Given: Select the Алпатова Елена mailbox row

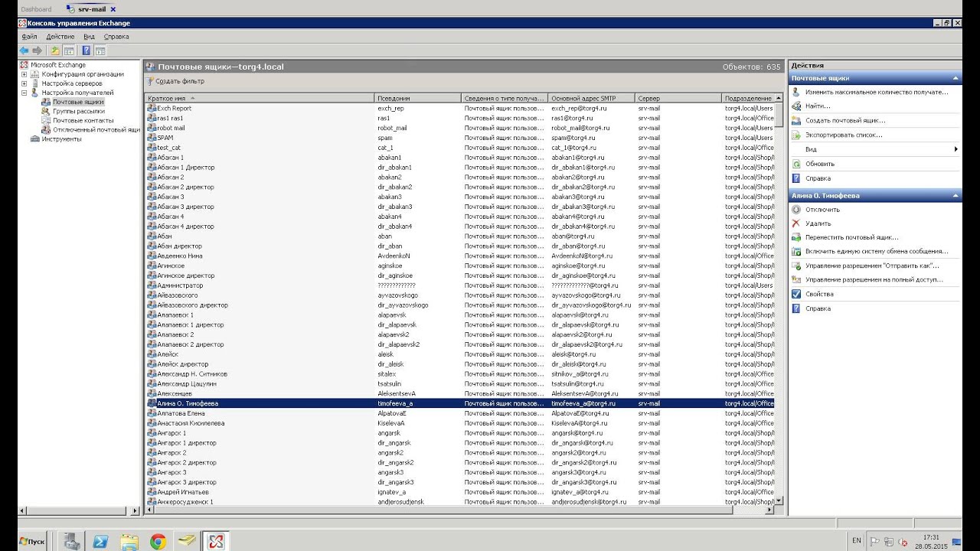Looking at the screenshot, I should (x=459, y=413).
